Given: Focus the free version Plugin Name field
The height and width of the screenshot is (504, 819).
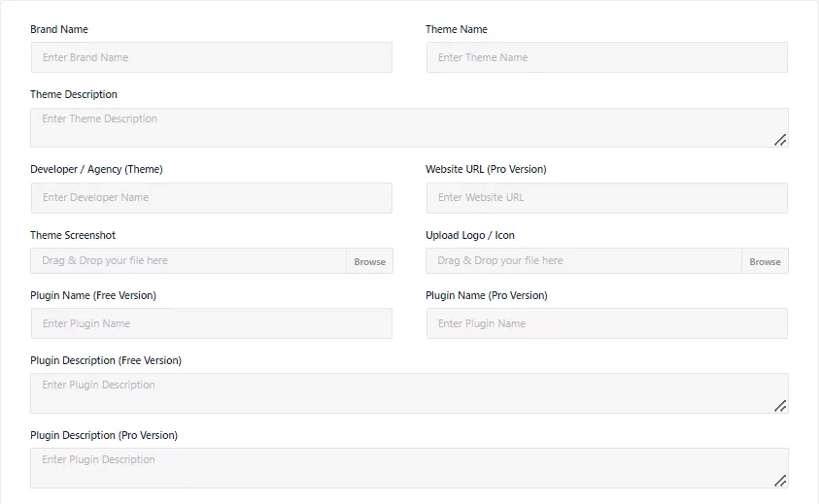Looking at the screenshot, I should [212, 323].
